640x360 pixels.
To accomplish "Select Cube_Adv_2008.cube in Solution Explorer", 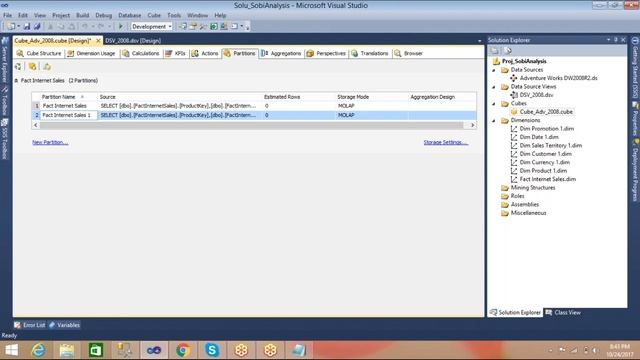I will (546, 112).
